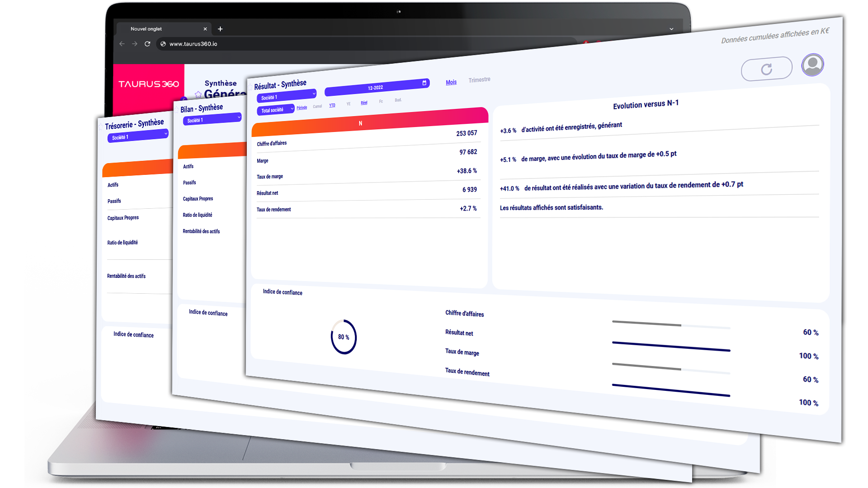This screenshot has height=488, width=868.
Task: Toggle the YE year-end option
Action: [x=348, y=104]
